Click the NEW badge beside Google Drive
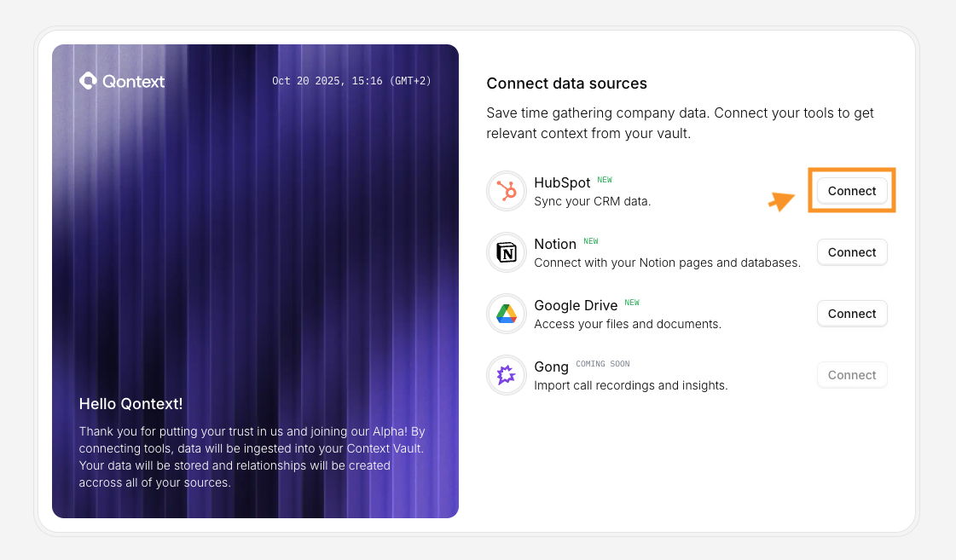The height and width of the screenshot is (560, 956). pos(632,303)
